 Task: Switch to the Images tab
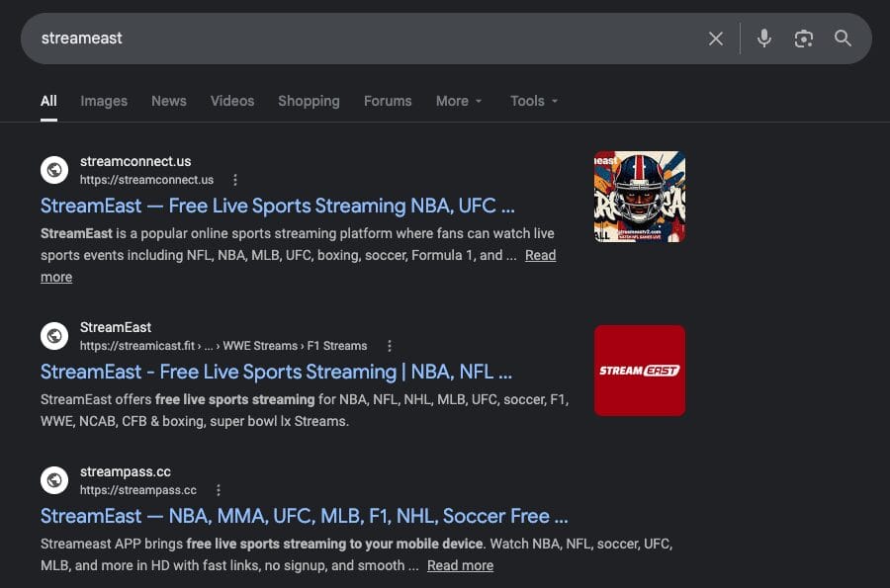click(104, 101)
